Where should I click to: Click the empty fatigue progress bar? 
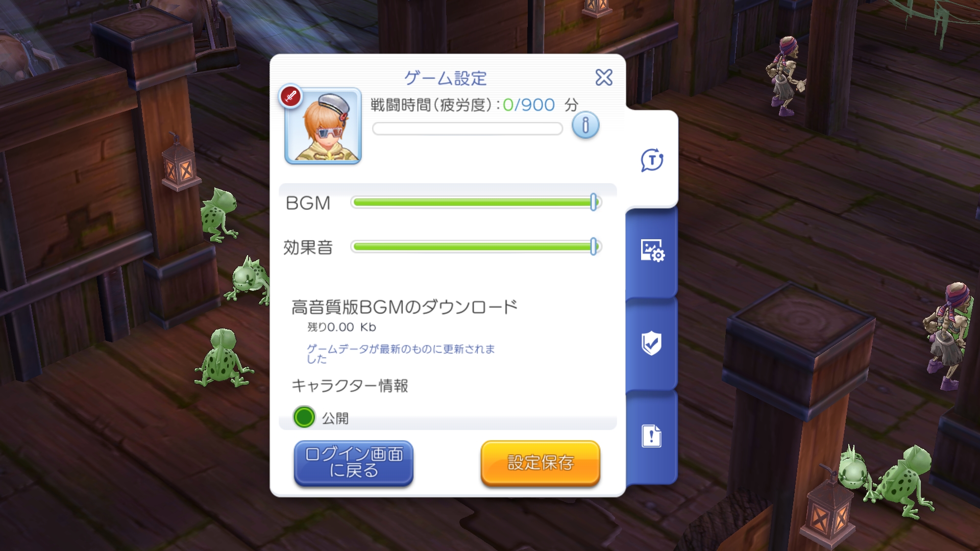pos(468,129)
